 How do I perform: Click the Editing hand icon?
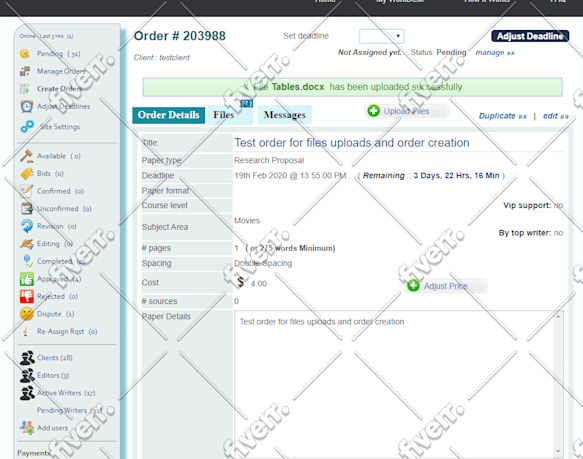[x=27, y=244]
